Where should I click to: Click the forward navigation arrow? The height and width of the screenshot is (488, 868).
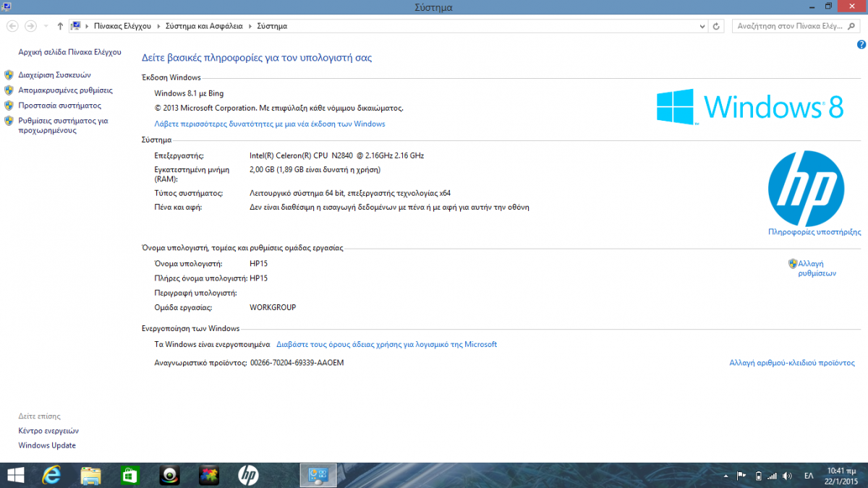coord(30,26)
